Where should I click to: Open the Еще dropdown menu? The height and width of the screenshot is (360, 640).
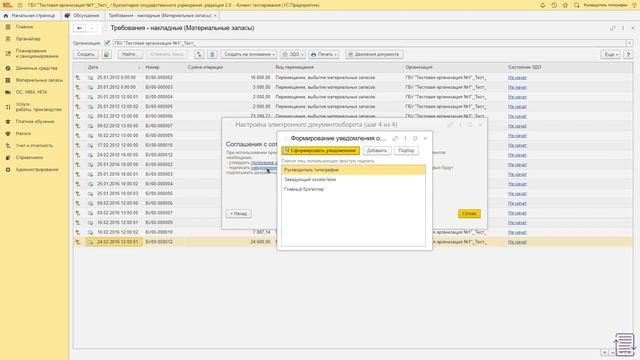point(611,54)
